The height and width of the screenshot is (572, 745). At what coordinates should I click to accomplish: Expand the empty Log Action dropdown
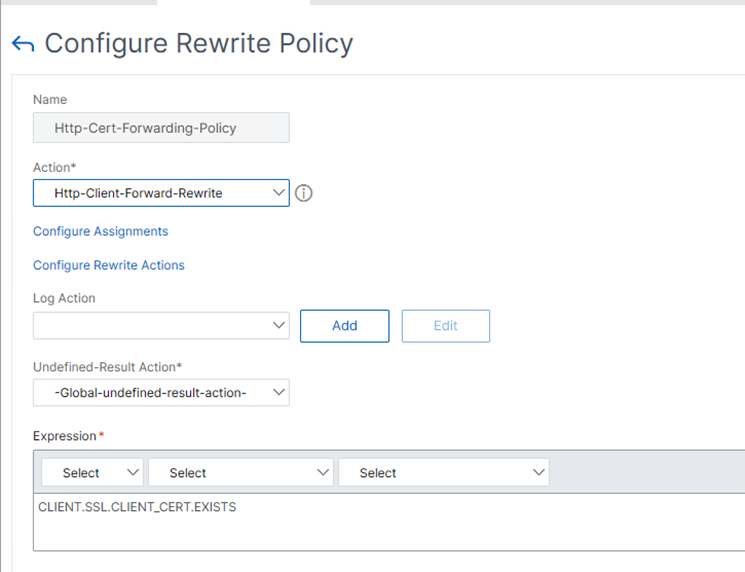click(x=161, y=326)
